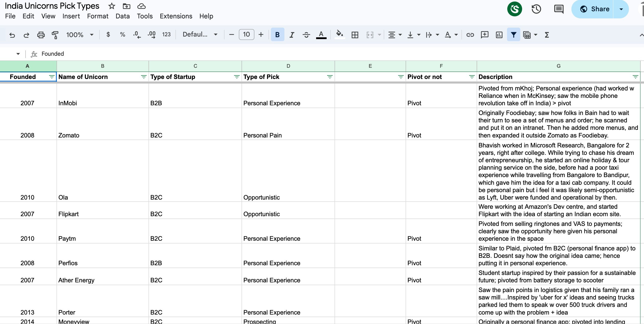
Task: Open the Data menu
Action: tap(122, 16)
